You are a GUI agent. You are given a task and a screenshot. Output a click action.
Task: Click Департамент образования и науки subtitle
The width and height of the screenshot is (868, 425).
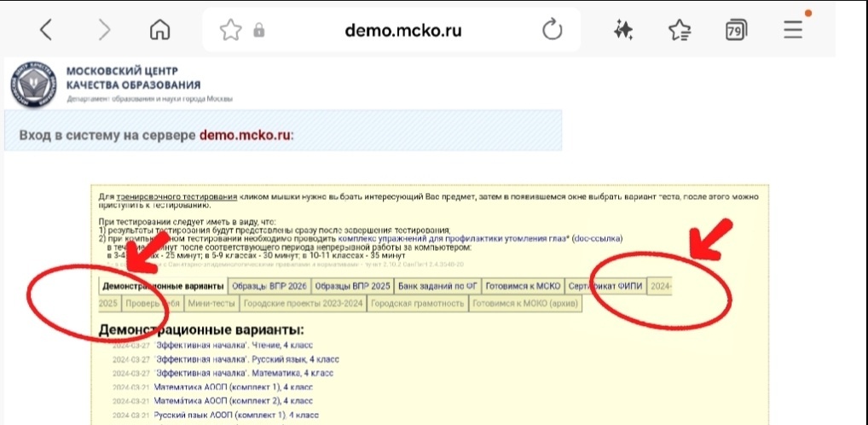[x=149, y=99]
